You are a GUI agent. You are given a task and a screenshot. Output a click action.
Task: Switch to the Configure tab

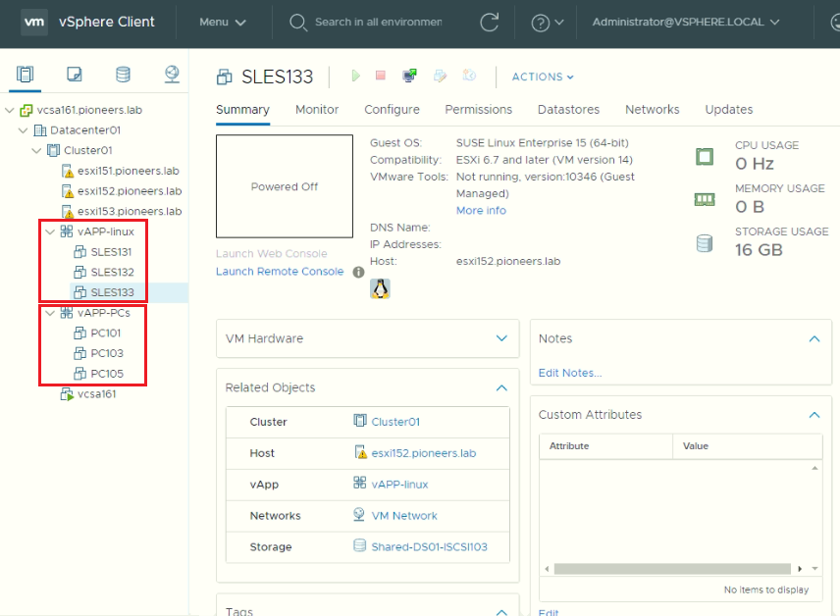tap(393, 110)
